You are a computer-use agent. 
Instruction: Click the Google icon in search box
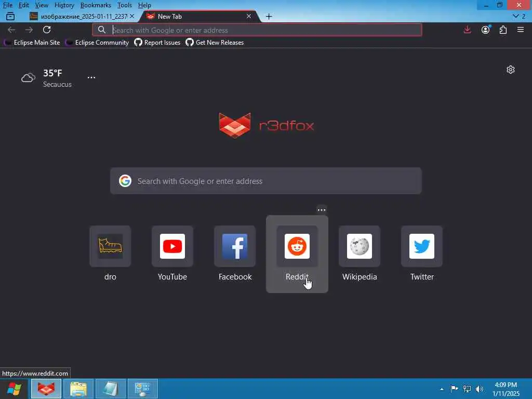125,181
